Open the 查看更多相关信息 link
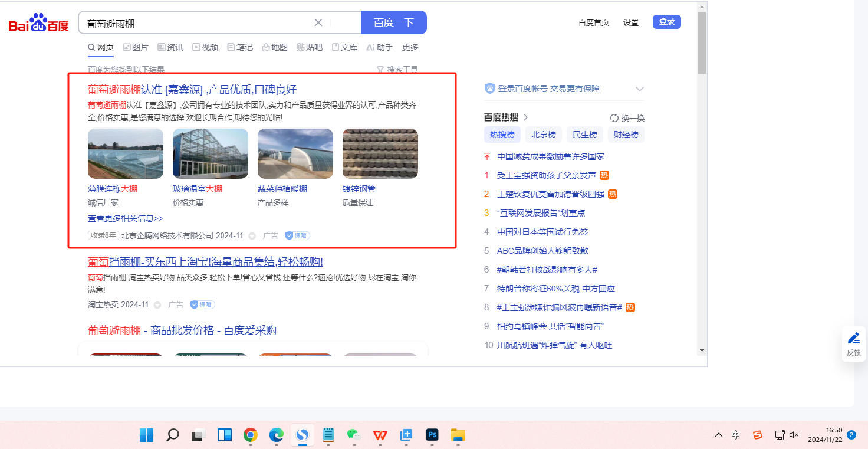Viewport: 868px width, 449px height. [x=126, y=218]
